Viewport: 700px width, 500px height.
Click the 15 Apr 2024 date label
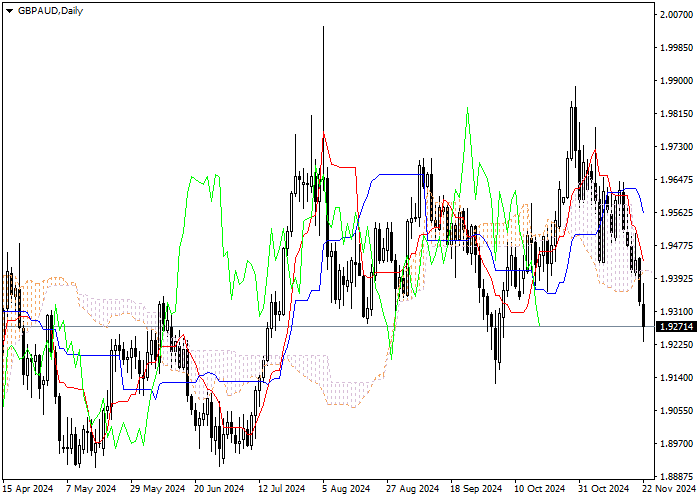(x=28, y=489)
